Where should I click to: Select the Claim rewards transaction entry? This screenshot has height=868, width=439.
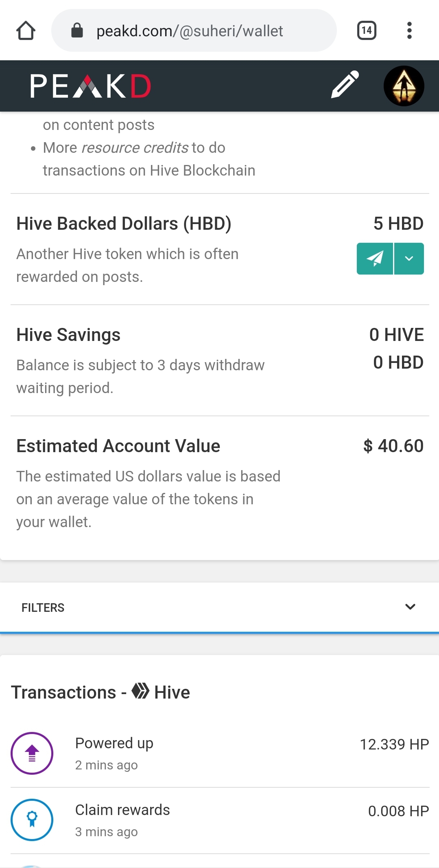click(220, 820)
